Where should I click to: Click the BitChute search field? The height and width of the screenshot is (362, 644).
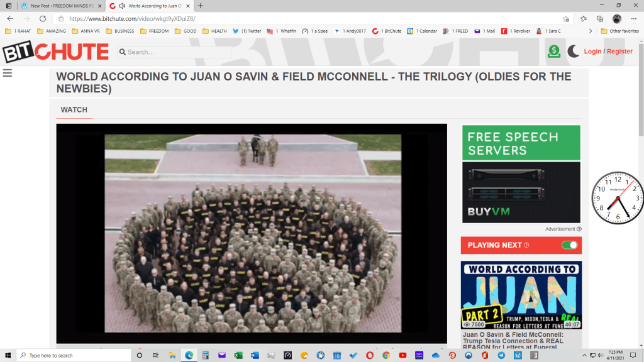(176, 52)
